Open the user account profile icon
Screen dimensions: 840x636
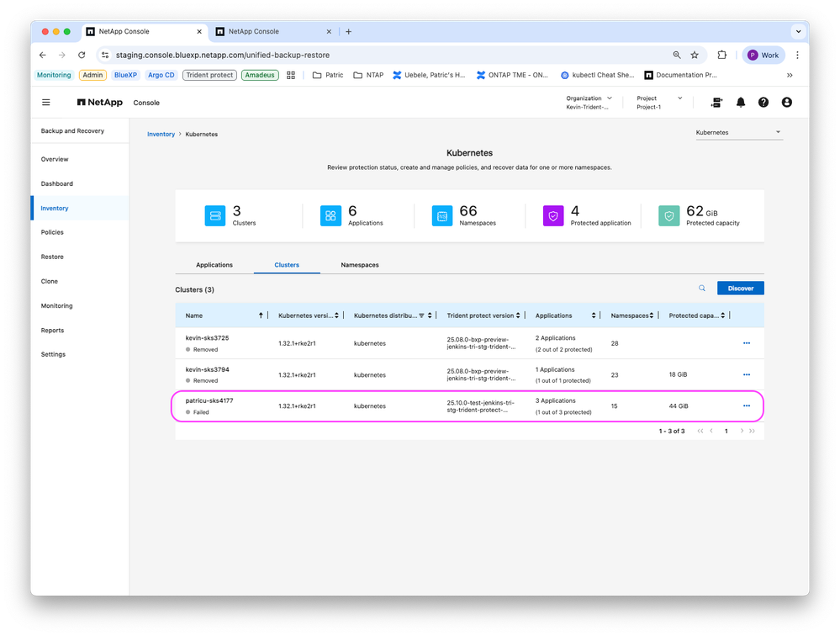(x=786, y=103)
